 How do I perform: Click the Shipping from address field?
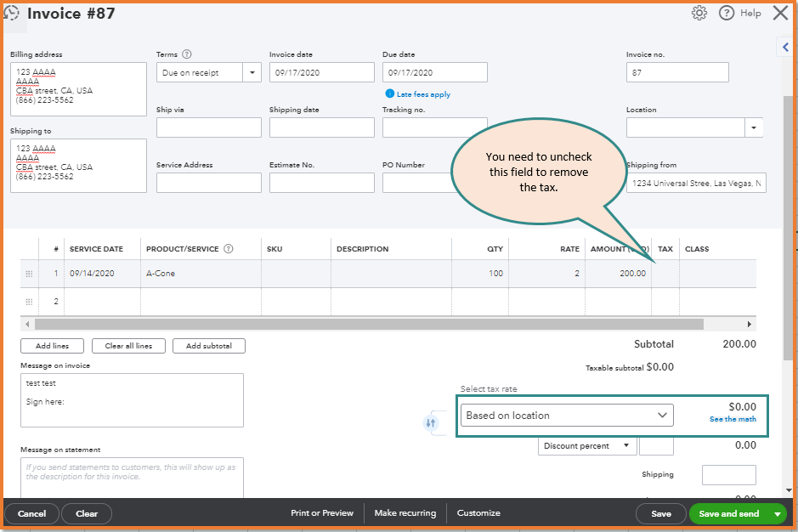coord(696,183)
